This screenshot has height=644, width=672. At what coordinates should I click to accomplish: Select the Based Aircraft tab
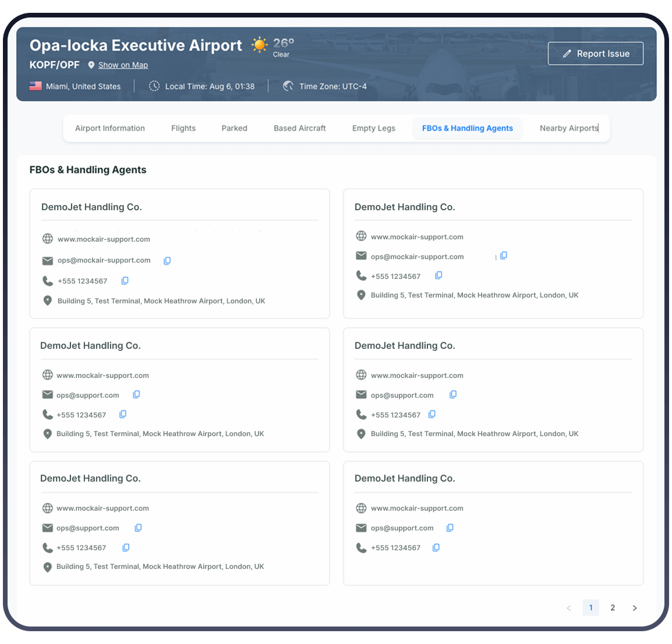click(300, 128)
